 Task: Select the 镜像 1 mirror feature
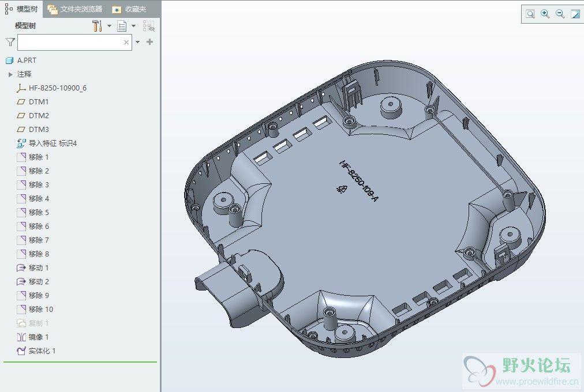[33, 337]
